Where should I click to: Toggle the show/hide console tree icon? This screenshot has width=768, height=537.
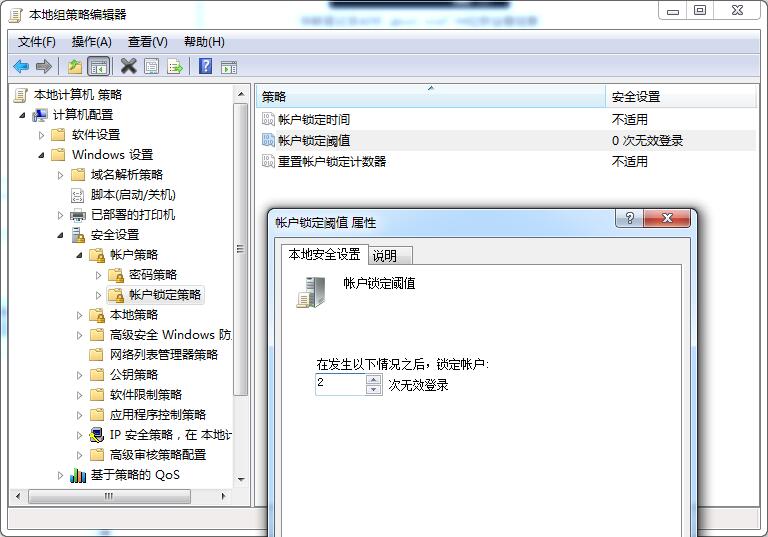pyautogui.click(x=98, y=67)
